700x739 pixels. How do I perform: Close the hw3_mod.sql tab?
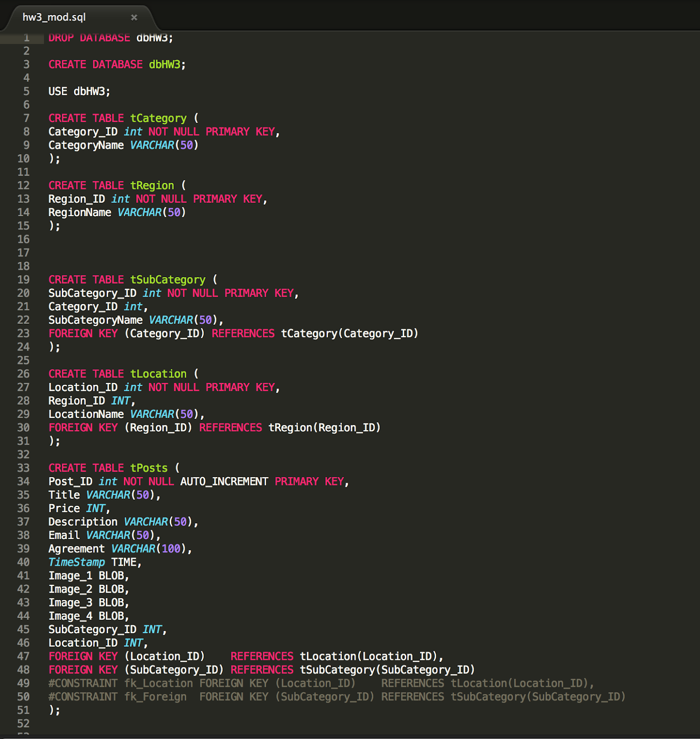click(x=134, y=18)
